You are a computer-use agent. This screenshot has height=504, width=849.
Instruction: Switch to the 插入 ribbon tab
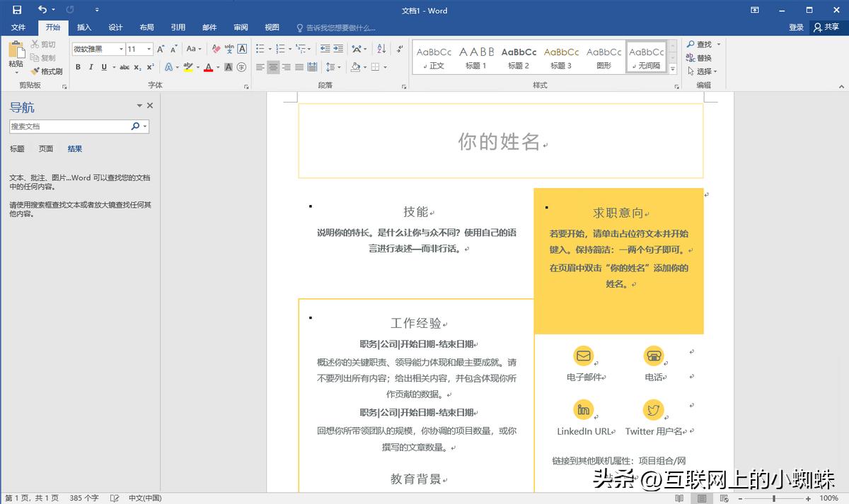83,27
